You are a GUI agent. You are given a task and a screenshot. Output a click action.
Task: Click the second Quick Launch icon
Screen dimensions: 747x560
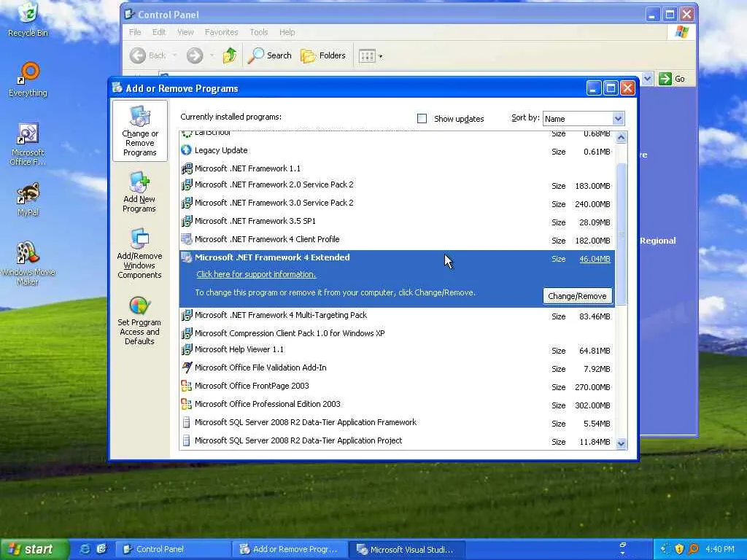coord(101,549)
